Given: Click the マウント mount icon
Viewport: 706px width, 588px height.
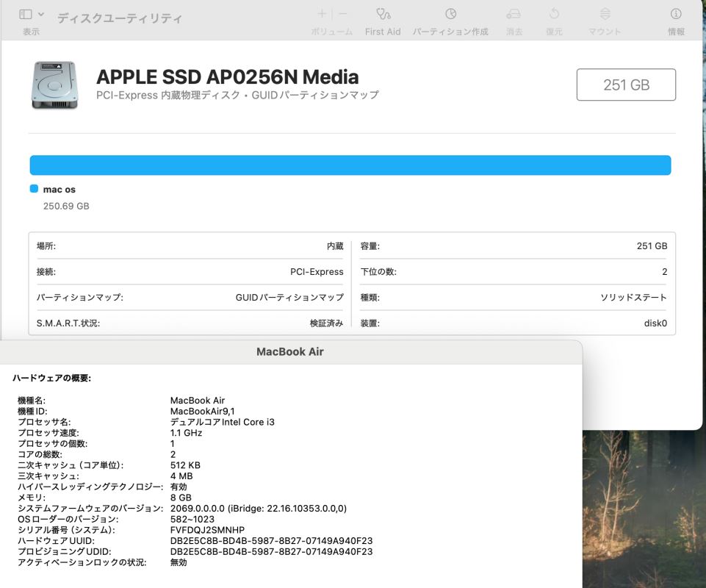Looking at the screenshot, I should [605, 15].
